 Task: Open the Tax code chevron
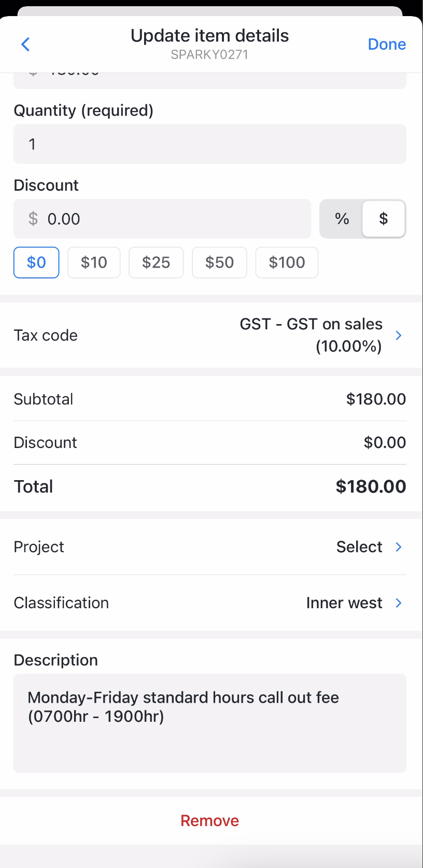[398, 335]
